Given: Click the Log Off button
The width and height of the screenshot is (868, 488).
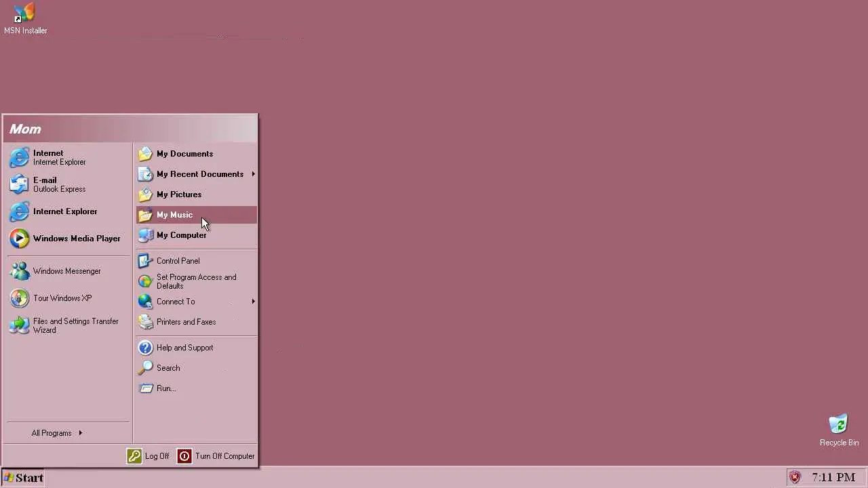Looking at the screenshot, I should pyautogui.click(x=149, y=456).
